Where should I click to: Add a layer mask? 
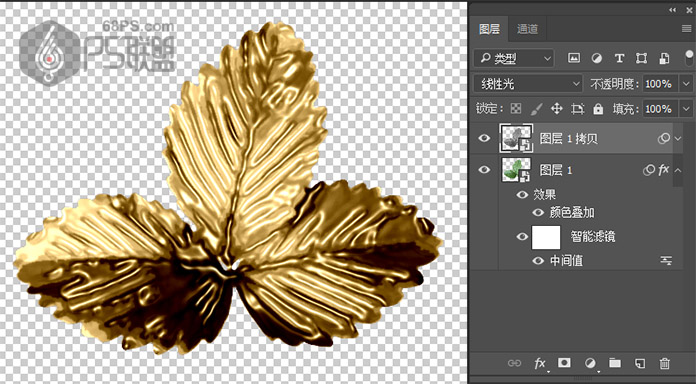coord(564,363)
